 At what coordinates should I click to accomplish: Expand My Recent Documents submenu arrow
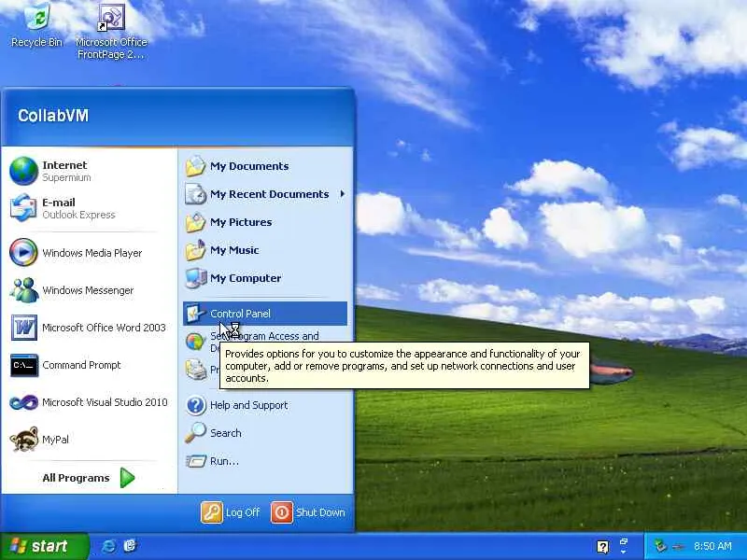pos(342,194)
